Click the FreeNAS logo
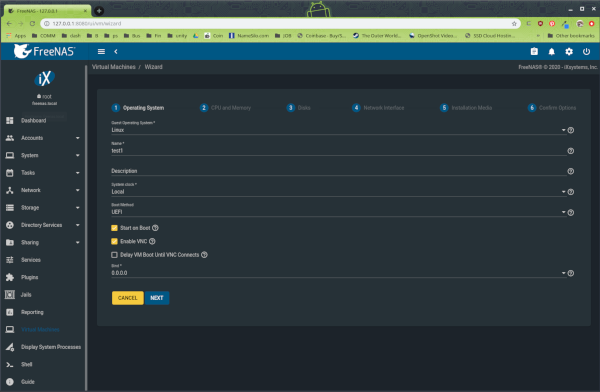Screen dimensions: 600x392 point(44,51)
